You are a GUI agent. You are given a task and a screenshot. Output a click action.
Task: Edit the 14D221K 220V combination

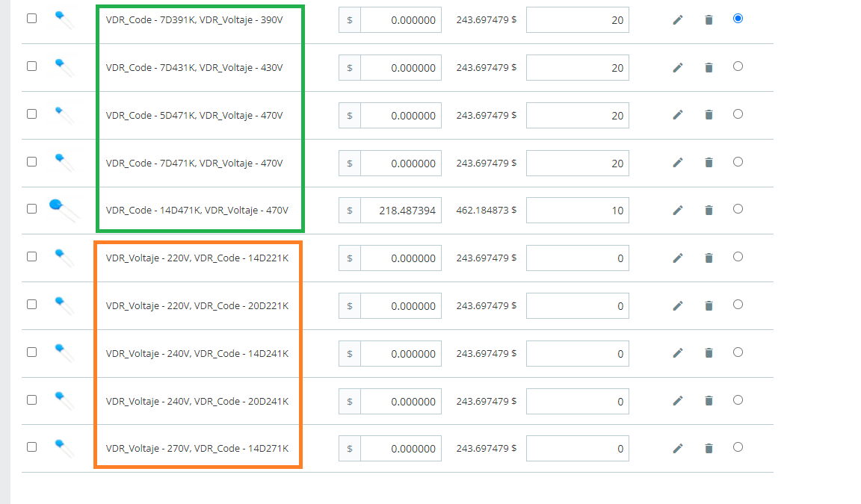coord(678,258)
